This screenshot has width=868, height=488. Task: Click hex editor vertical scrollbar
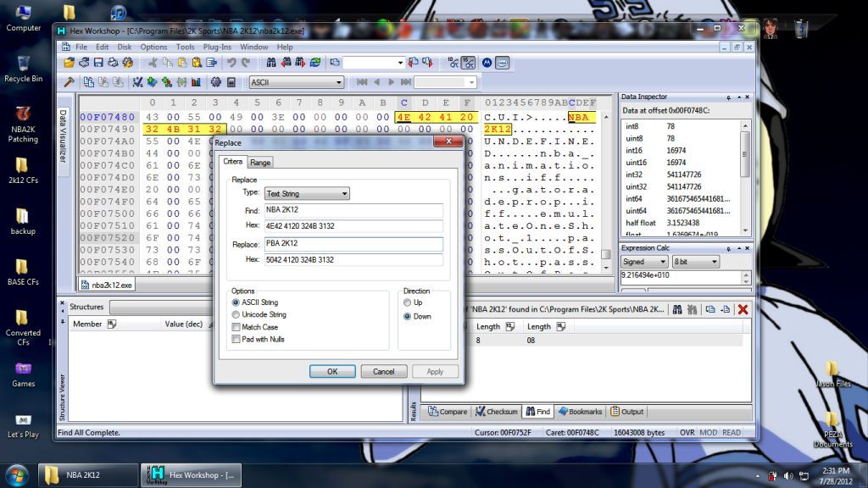point(606,194)
